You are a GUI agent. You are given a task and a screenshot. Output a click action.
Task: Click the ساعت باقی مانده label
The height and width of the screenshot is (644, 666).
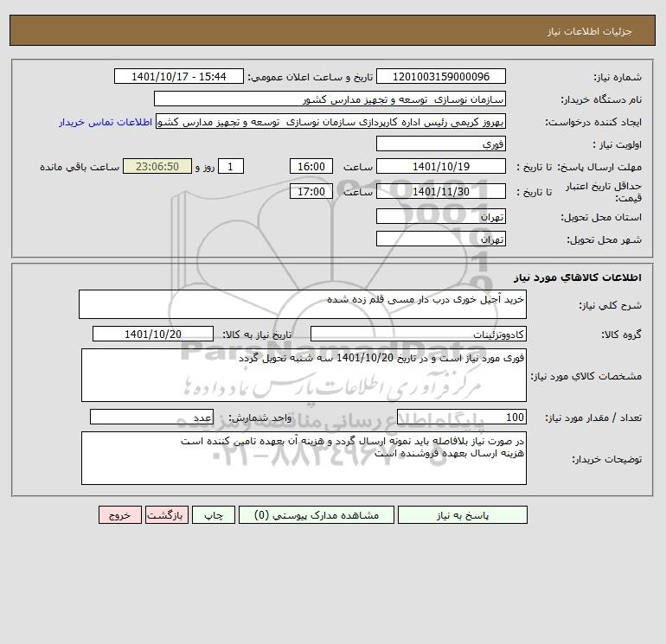[x=80, y=167]
